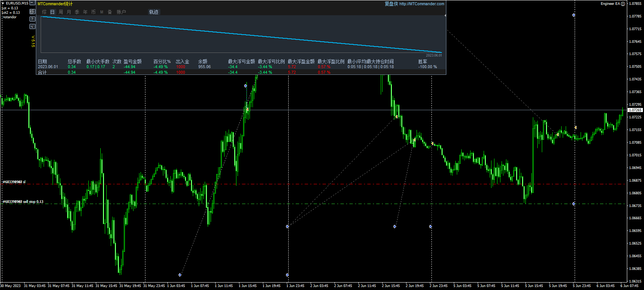Click the Engineer EA smiley face icon
The width and height of the screenshot is (644, 290).
(x=623, y=4)
